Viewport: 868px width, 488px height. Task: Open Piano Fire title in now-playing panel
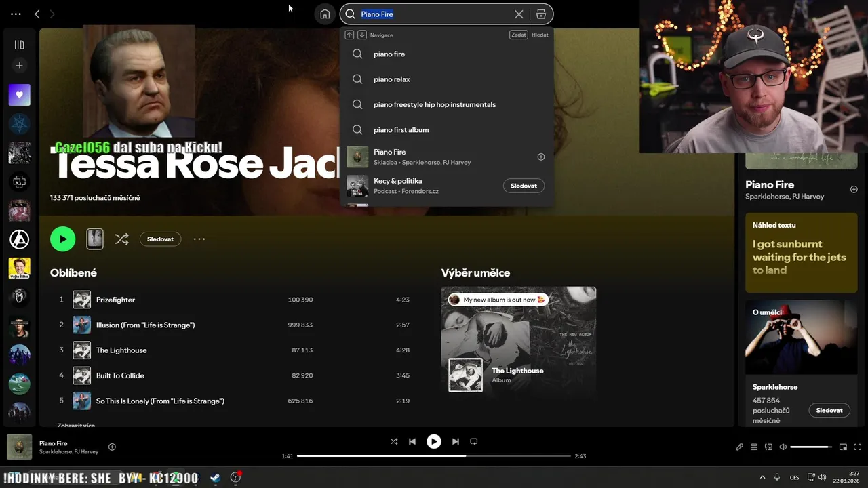point(770,184)
